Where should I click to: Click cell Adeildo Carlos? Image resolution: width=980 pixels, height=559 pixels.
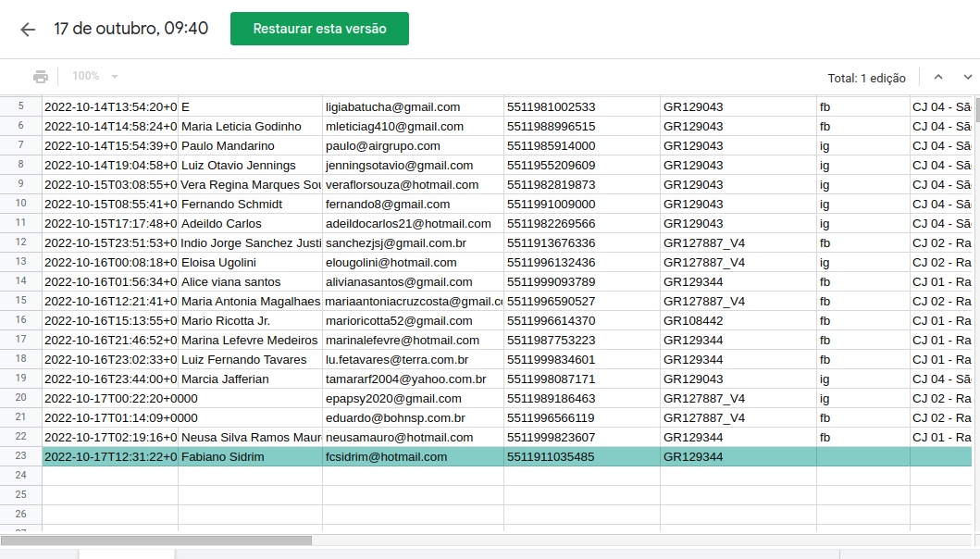pyautogui.click(x=250, y=223)
